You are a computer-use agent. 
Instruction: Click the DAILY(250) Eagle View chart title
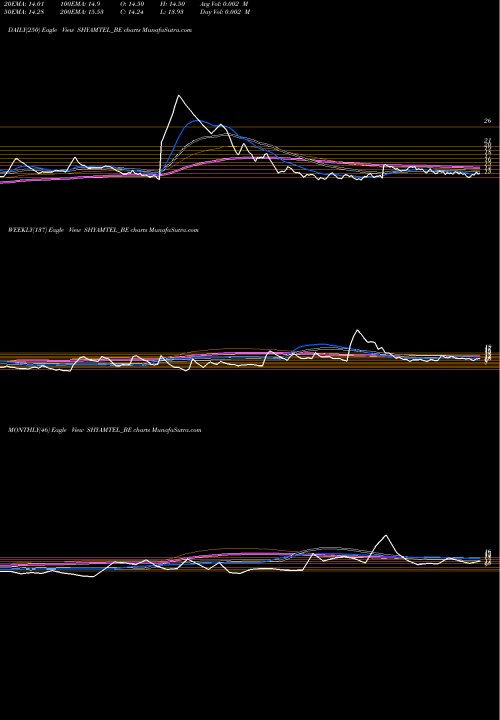point(100,30)
